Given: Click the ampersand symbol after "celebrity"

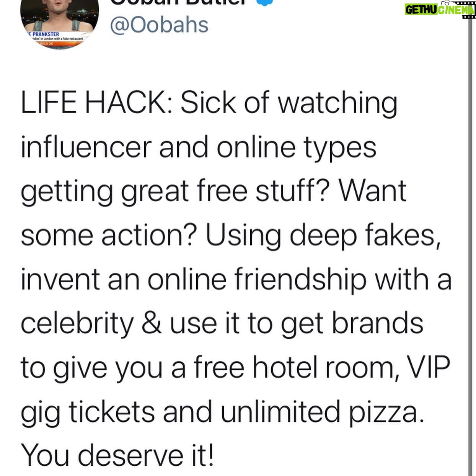Looking at the screenshot, I should click(152, 324).
